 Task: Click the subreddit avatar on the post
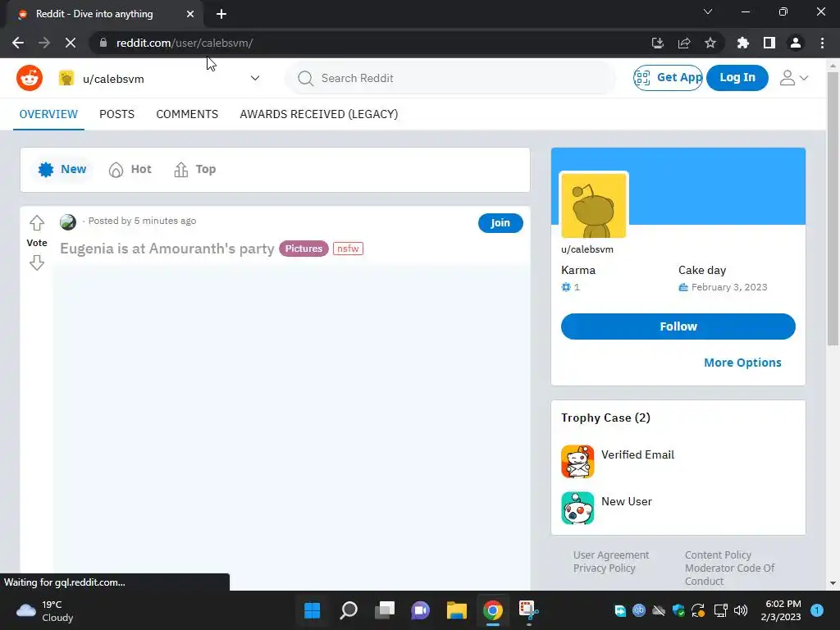68,221
